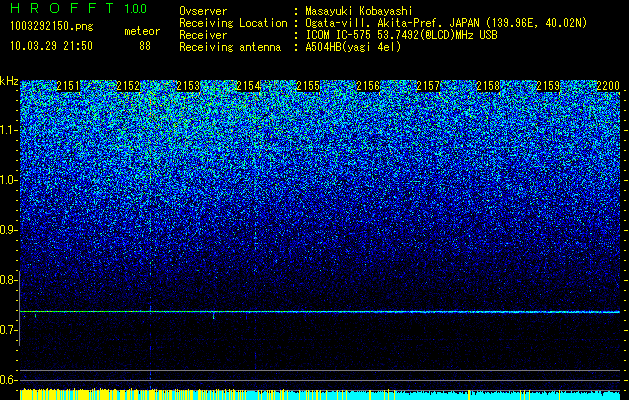Image resolution: width=629 pixels, height=400 pixels.
Task: Click the meteor count value 88
Action: [x=145, y=46]
